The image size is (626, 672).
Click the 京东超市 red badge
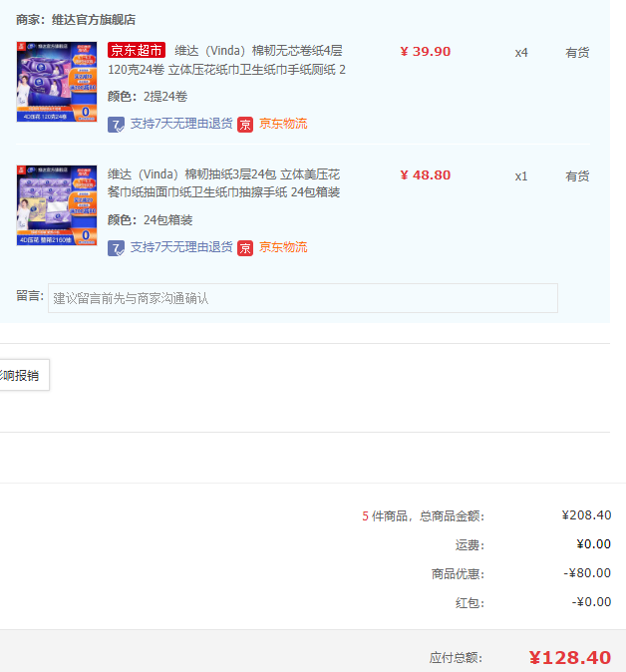(x=137, y=50)
